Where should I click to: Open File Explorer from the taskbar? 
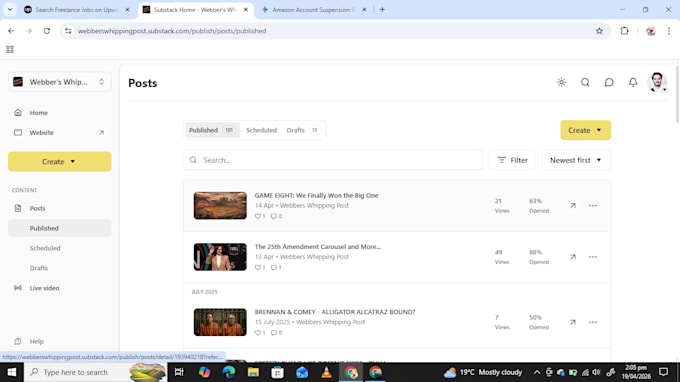(x=253, y=372)
